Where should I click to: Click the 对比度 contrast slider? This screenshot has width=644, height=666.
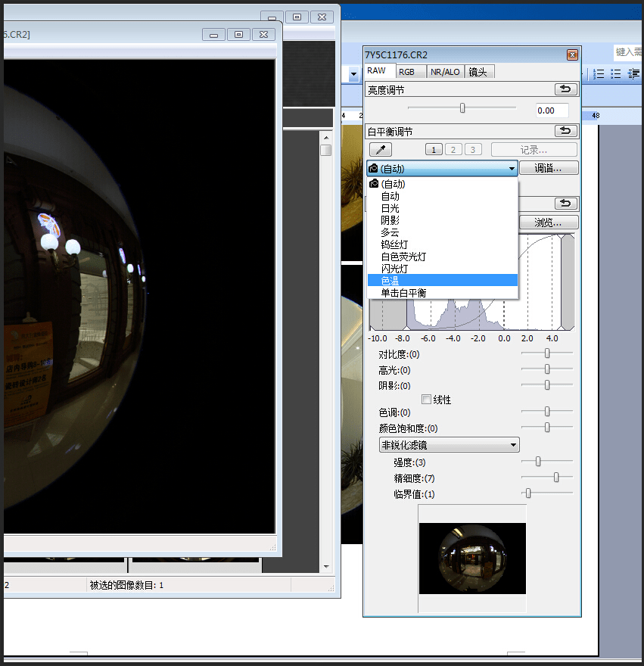click(x=547, y=353)
